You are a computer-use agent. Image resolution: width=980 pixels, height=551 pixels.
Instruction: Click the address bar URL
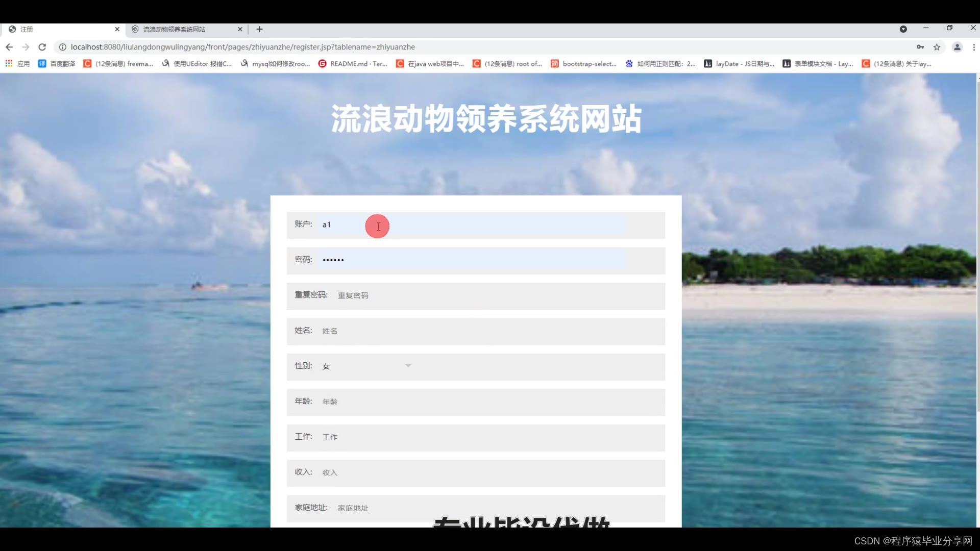(242, 47)
